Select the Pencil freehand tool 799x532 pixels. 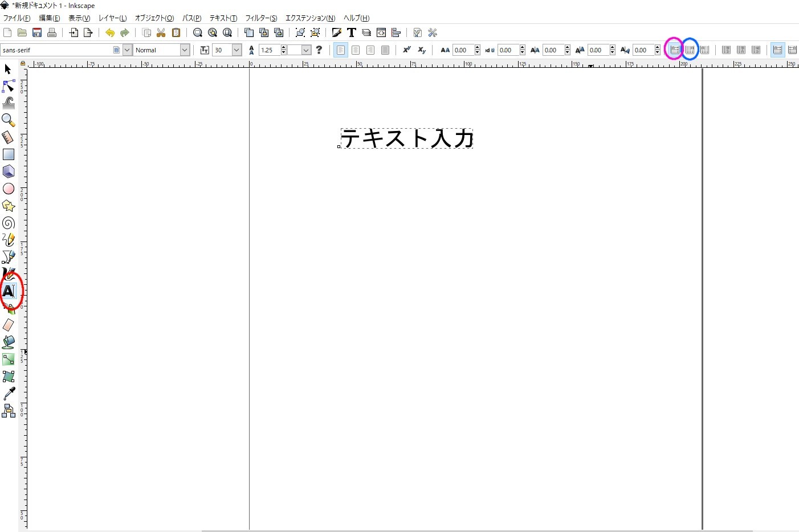[8, 240]
